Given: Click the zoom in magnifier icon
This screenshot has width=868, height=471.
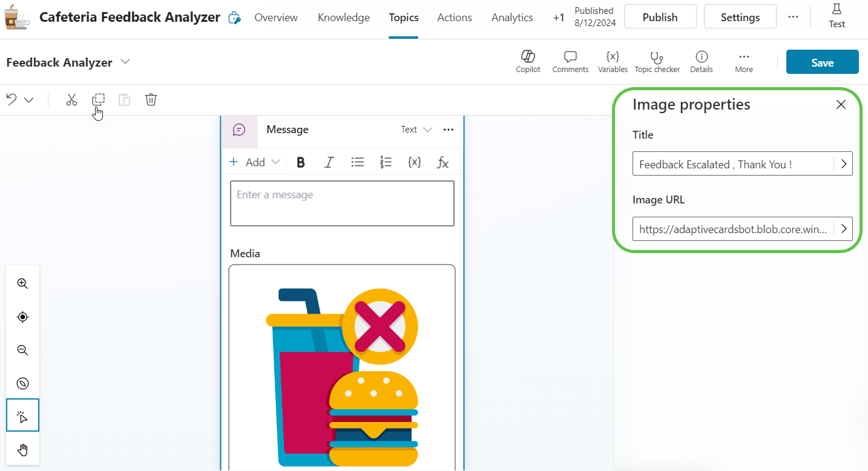Looking at the screenshot, I should (22, 283).
